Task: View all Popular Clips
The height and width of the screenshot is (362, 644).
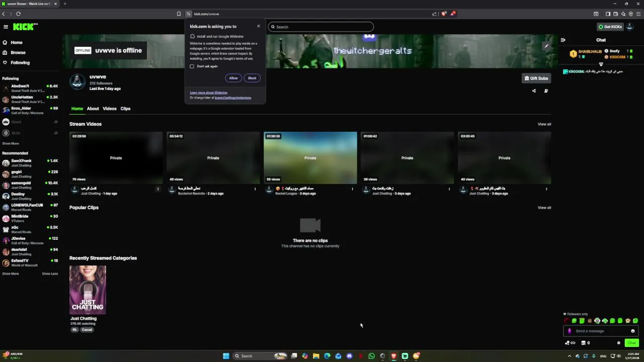Action: (544, 208)
